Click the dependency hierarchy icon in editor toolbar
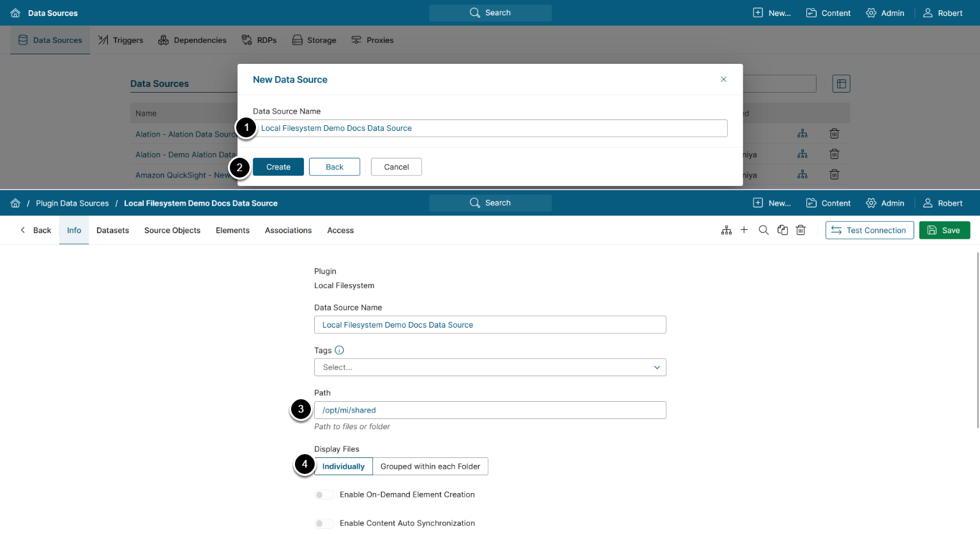 [727, 231]
